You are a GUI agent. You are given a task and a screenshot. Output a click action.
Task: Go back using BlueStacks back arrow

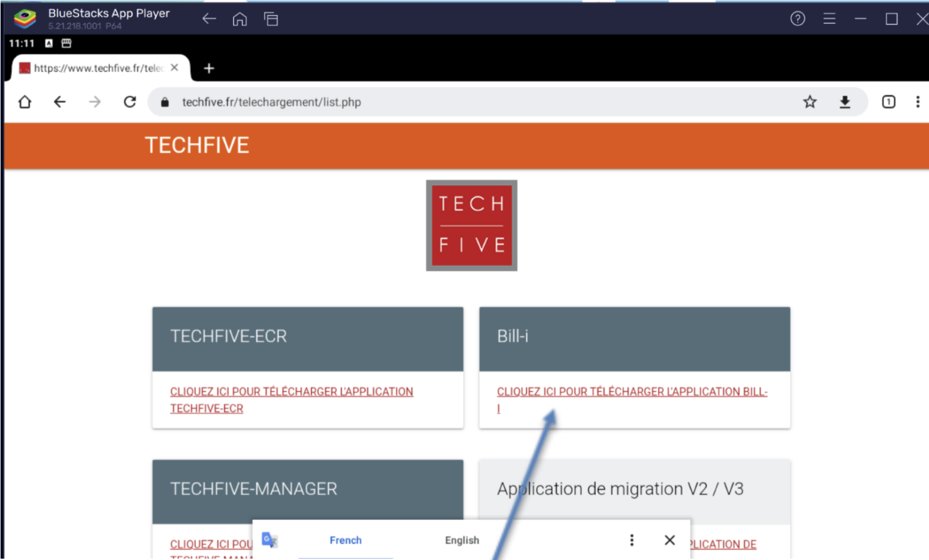pos(209,19)
